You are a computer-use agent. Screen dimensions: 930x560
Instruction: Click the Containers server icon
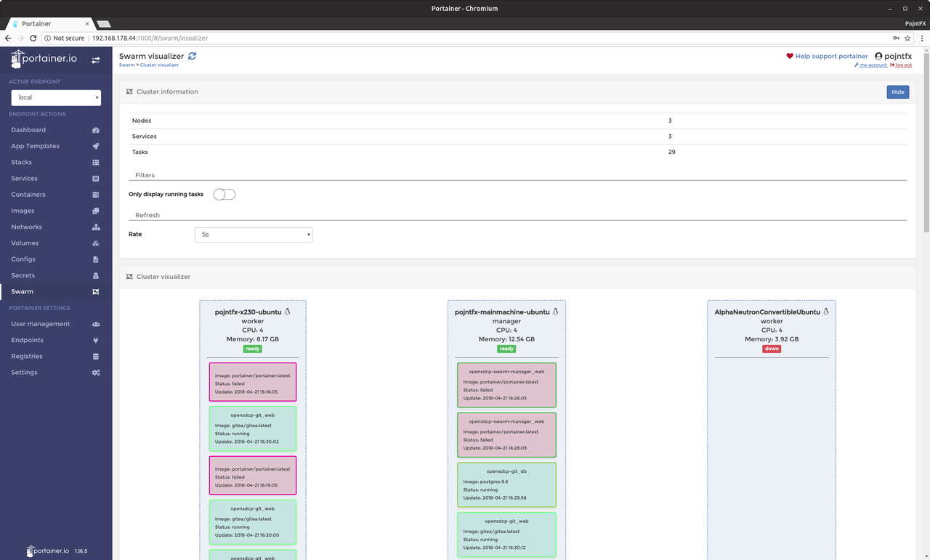pyautogui.click(x=95, y=195)
